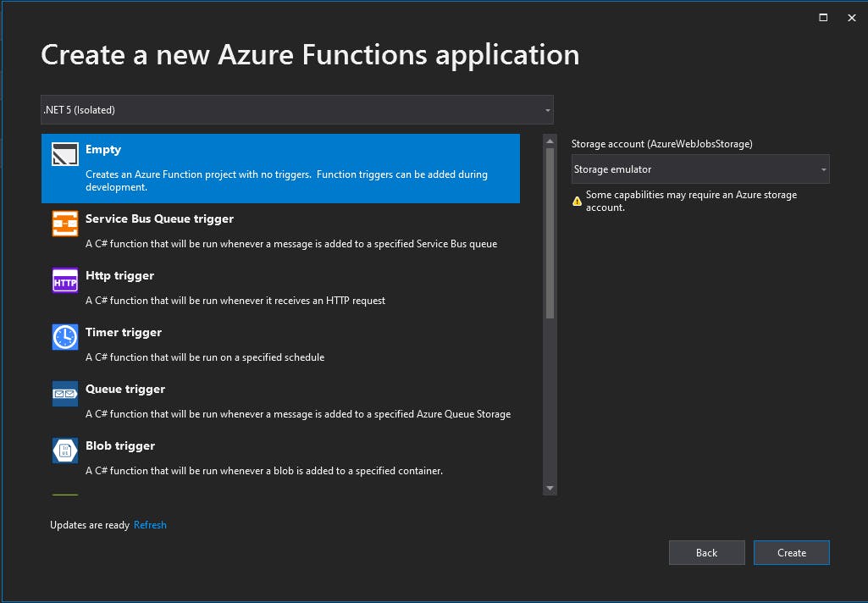The height and width of the screenshot is (603, 868).
Task: Click the Refresh updates link
Action: pyautogui.click(x=150, y=525)
